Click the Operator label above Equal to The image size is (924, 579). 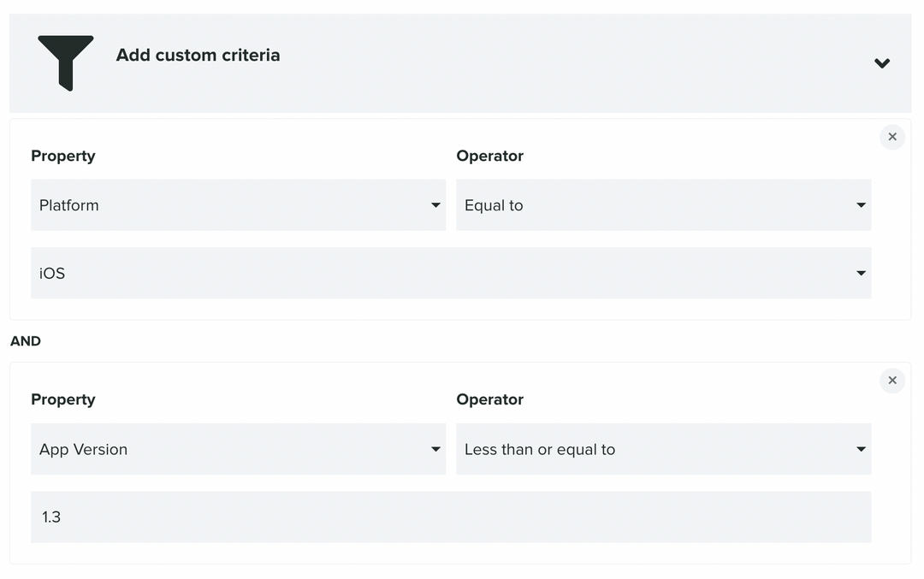[489, 156]
